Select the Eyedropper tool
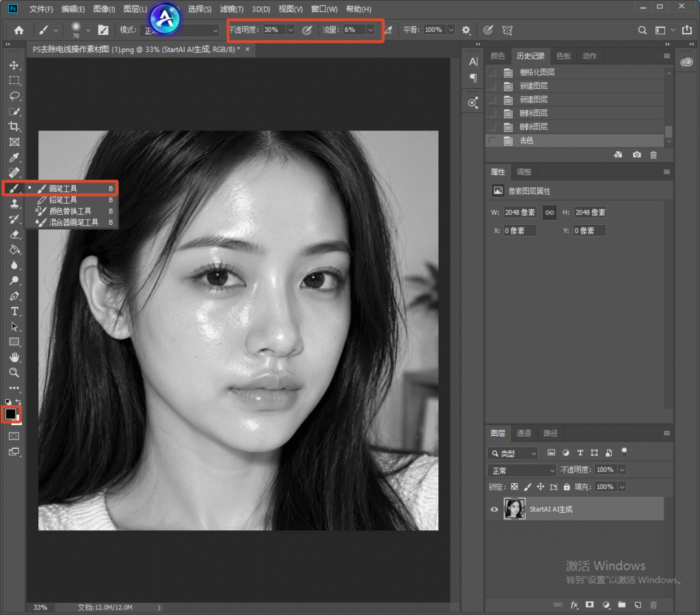The image size is (700, 615). click(14, 158)
